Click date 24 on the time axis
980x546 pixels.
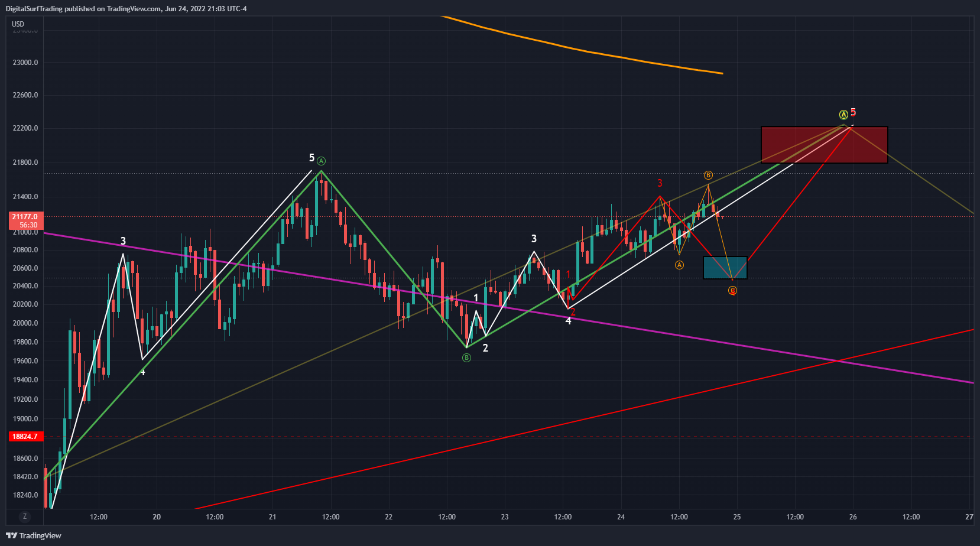click(621, 517)
